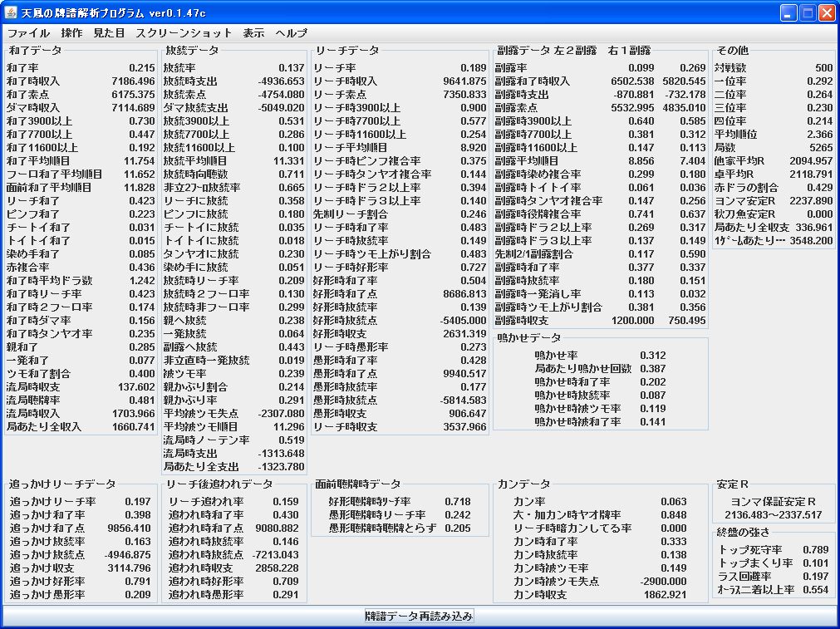Click the 流局時ノーテン率 label
The height and width of the screenshot is (629, 840).
tap(206, 440)
